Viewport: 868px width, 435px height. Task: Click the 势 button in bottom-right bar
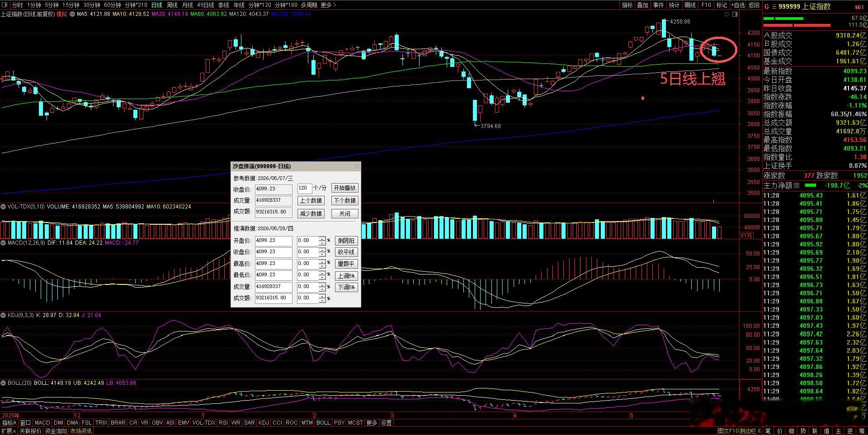[803, 431]
